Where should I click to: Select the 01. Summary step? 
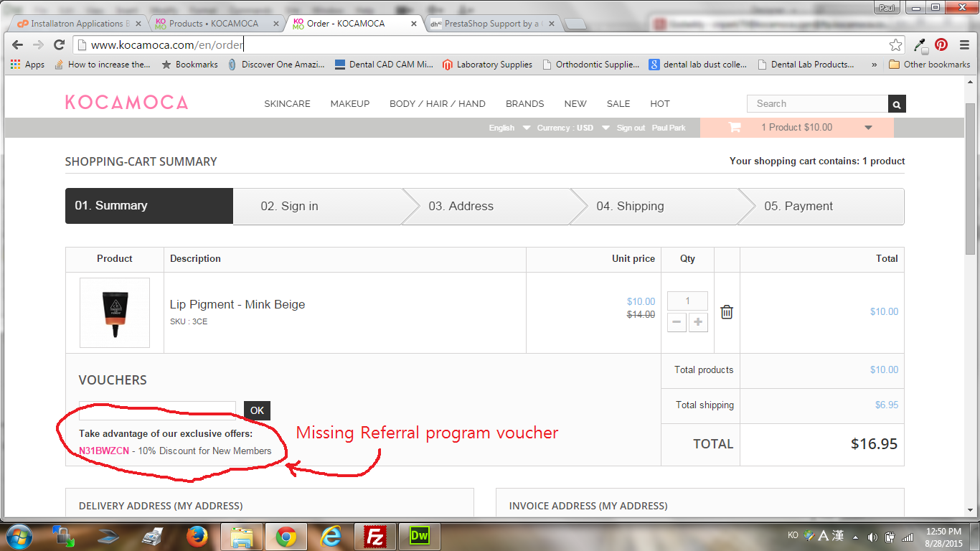pos(149,206)
